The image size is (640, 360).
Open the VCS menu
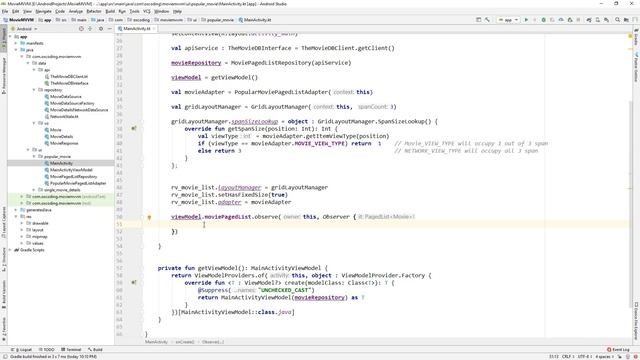(x=147, y=11)
